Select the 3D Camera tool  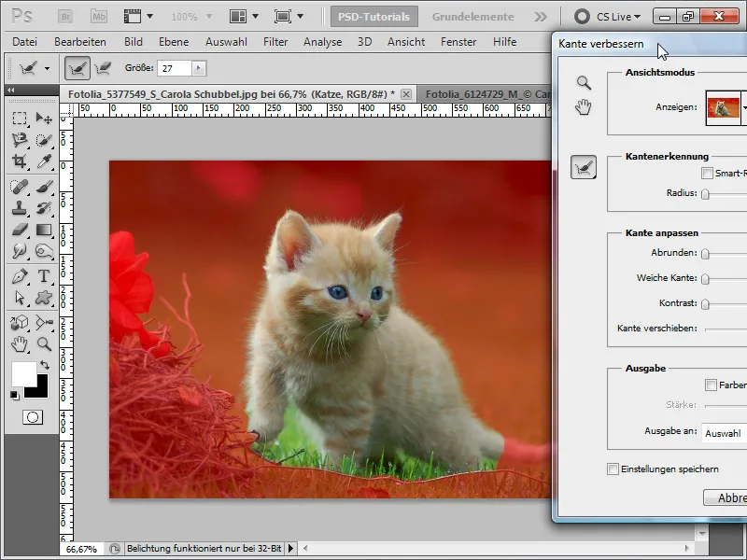tap(44, 322)
